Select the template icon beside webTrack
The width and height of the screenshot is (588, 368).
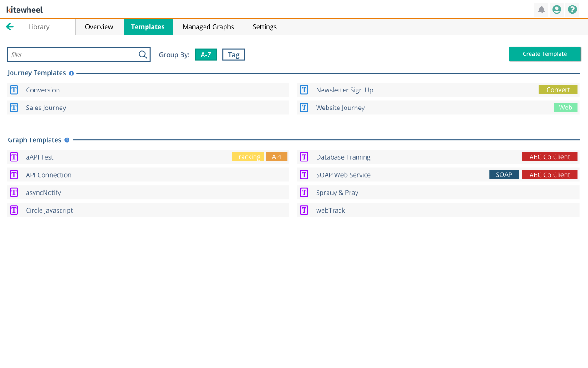(x=304, y=210)
